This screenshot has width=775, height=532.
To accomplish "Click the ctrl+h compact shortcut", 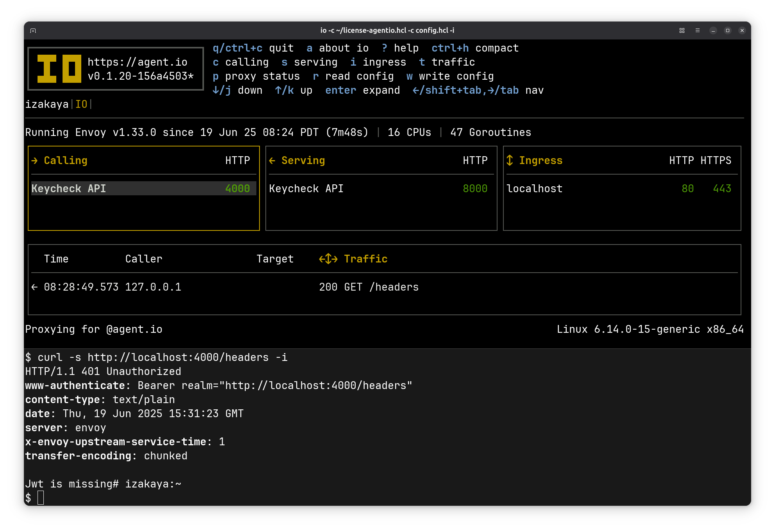I will (475, 48).
